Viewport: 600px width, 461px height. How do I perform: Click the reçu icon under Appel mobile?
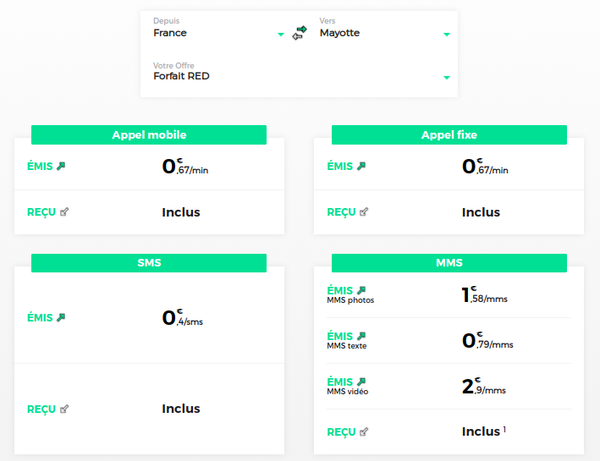pos(65,212)
